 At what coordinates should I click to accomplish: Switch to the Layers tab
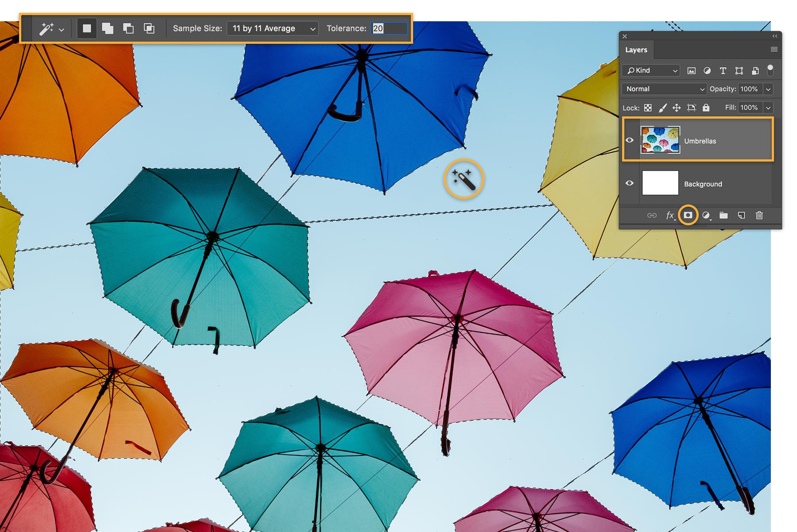(636, 50)
